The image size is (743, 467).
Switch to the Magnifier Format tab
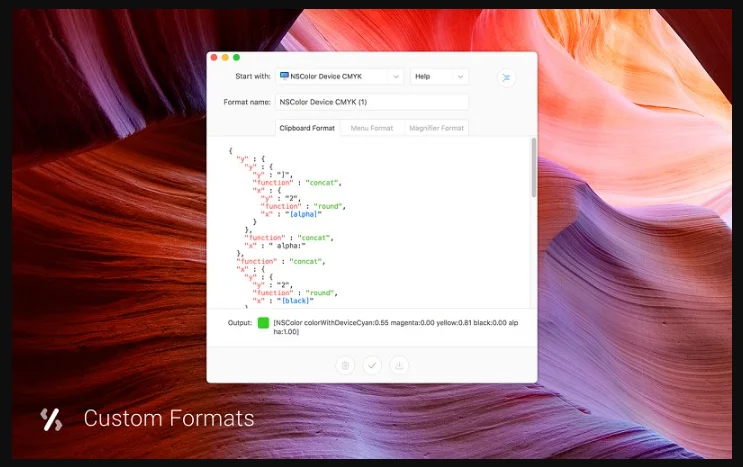point(436,128)
